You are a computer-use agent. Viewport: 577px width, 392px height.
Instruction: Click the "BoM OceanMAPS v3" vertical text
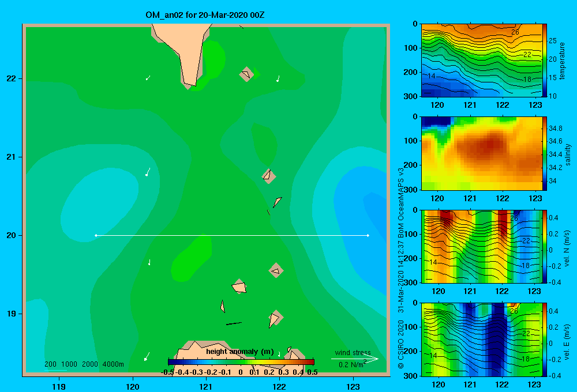click(x=401, y=203)
